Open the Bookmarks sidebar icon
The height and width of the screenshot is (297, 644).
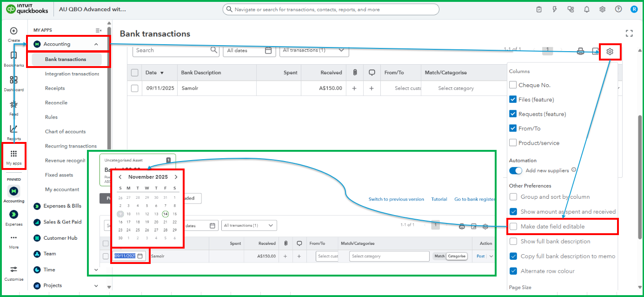(x=13, y=55)
